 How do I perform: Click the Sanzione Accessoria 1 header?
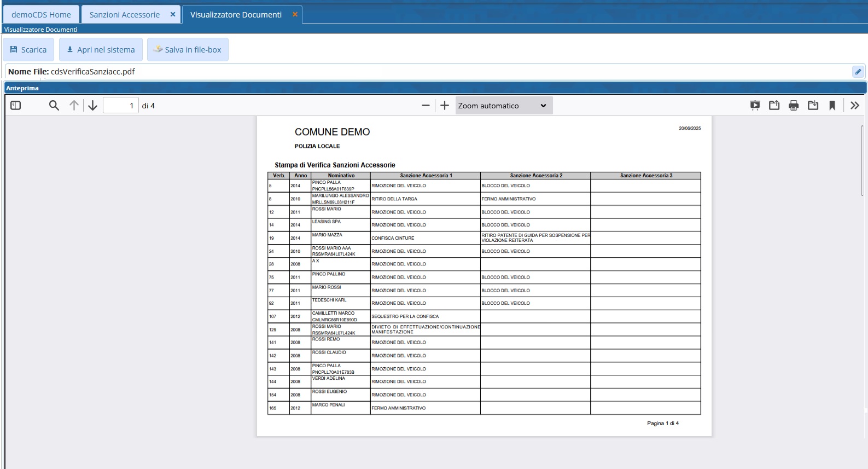[x=426, y=176]
